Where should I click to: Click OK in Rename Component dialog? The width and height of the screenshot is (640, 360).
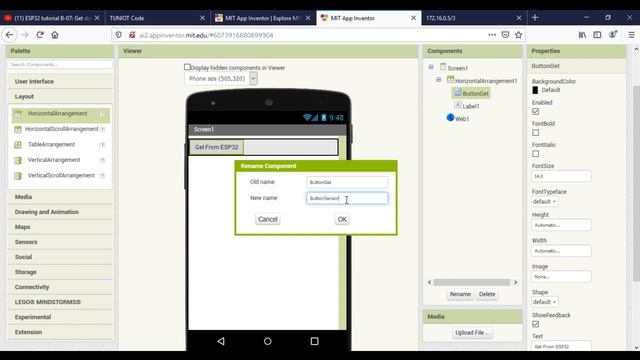pyautogui.click(x=342, y=219)
